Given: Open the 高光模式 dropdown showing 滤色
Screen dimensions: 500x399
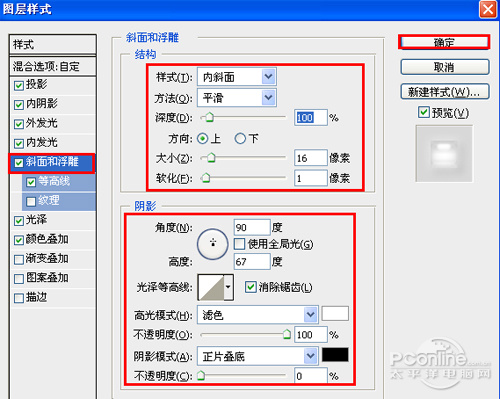Looking at the screenshot, I should click(x=258, y=315).
